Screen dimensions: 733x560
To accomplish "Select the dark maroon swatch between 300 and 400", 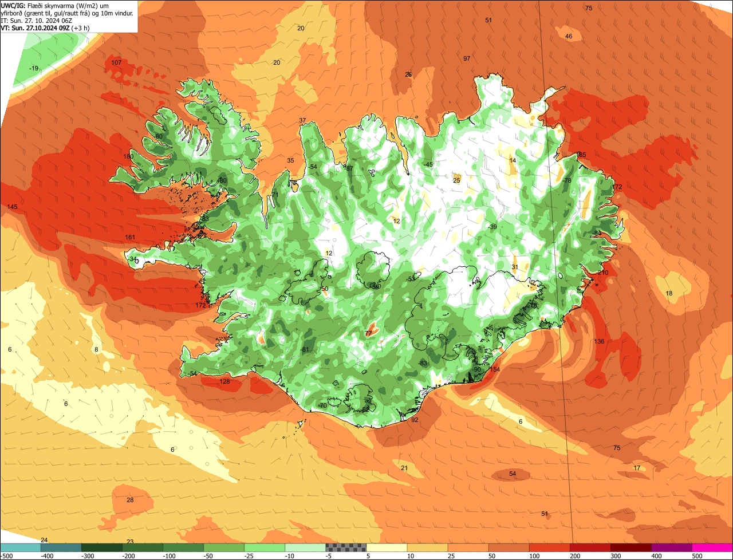I will click(x=630, y=547).
